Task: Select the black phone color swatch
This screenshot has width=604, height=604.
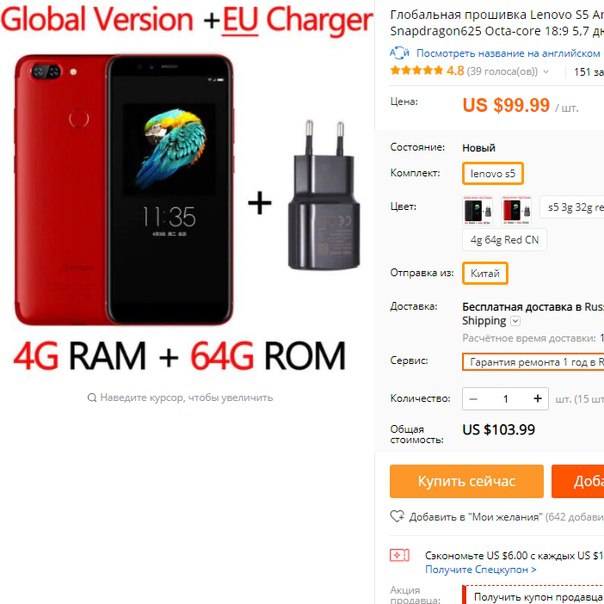Action: 478,210
